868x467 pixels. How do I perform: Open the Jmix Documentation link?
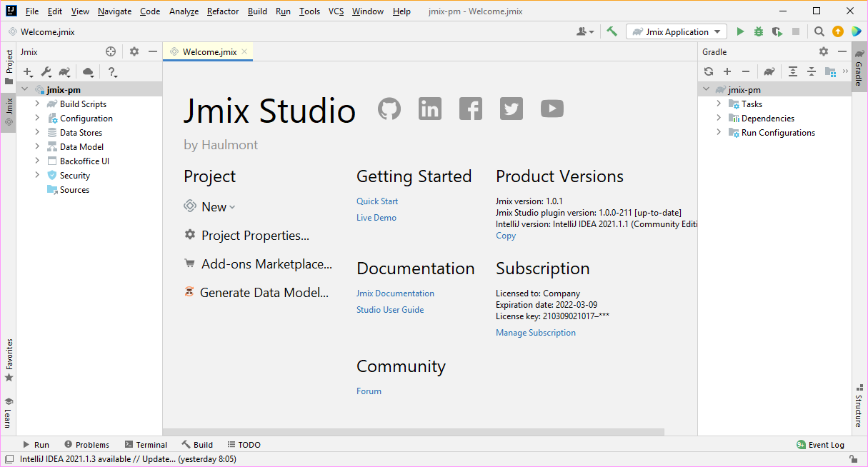(395, 293)
